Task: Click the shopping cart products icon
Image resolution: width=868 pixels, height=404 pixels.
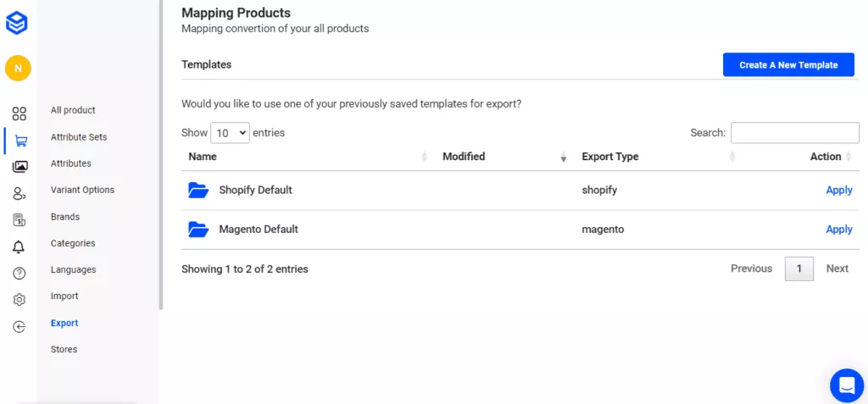Action: tap(20, 141)
